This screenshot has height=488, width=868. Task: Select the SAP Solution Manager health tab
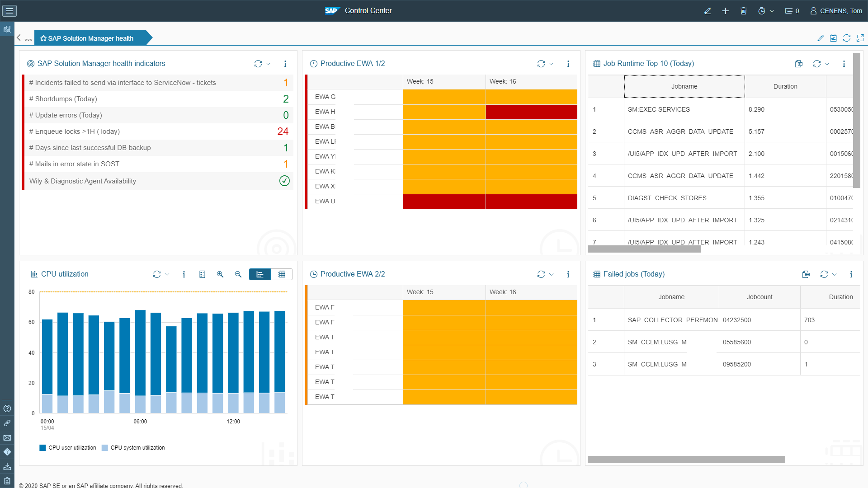[x=90, y=38]
